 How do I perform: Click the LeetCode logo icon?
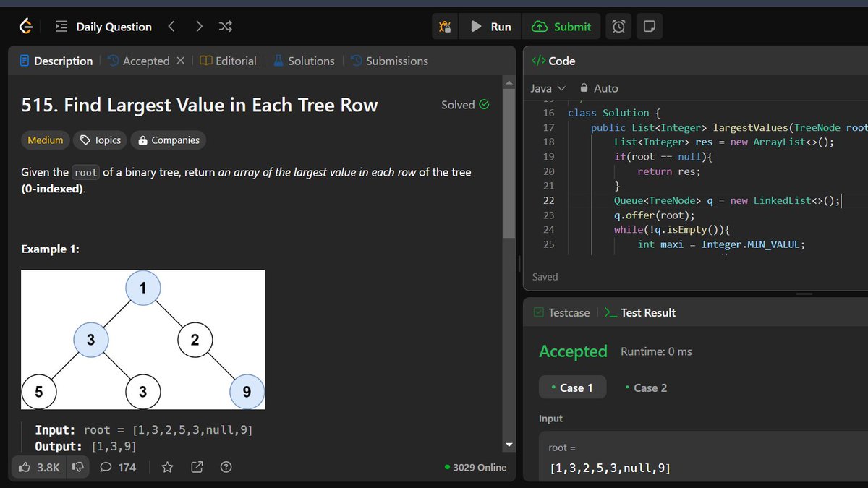(x=26, y=27)
